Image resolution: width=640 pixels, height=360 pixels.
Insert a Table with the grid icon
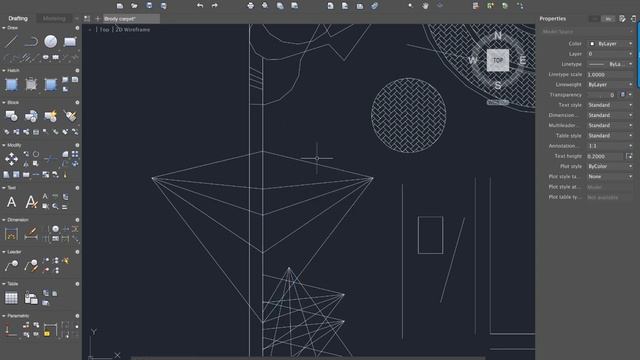[x=11, y=298]
